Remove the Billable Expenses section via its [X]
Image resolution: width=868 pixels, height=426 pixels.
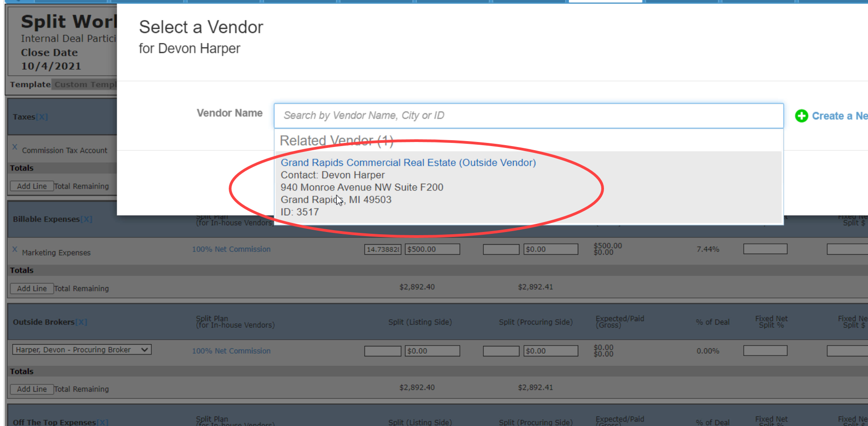(x=86, y=219)
